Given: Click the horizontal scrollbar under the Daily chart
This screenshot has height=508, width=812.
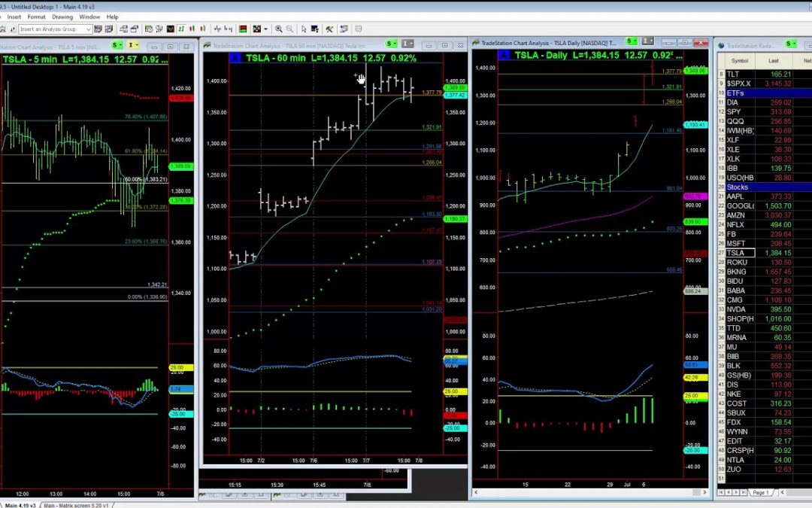Looking at the screenshot, I should coord(590,492).
